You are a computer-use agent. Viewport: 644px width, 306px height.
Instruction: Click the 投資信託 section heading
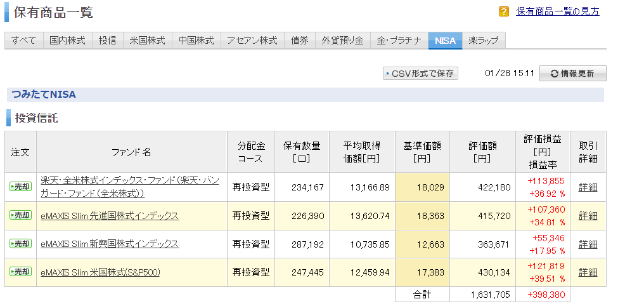tap(37, 119)
